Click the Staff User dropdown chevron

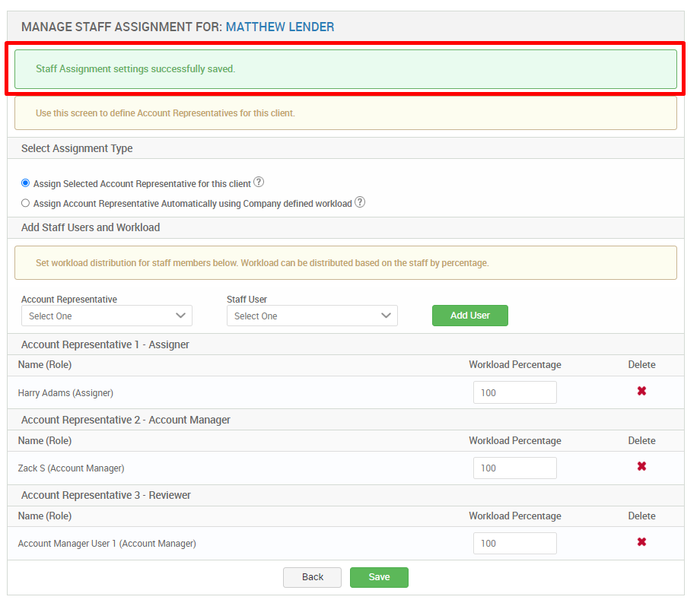coord(387,315)
